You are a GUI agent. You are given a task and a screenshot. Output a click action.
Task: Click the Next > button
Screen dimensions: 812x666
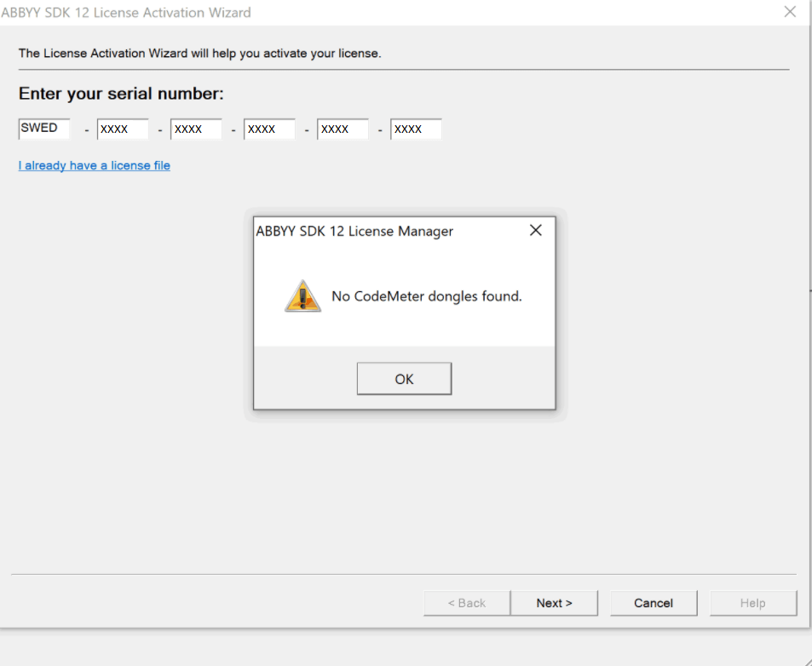pyautogui.click(x=554, y=602)
